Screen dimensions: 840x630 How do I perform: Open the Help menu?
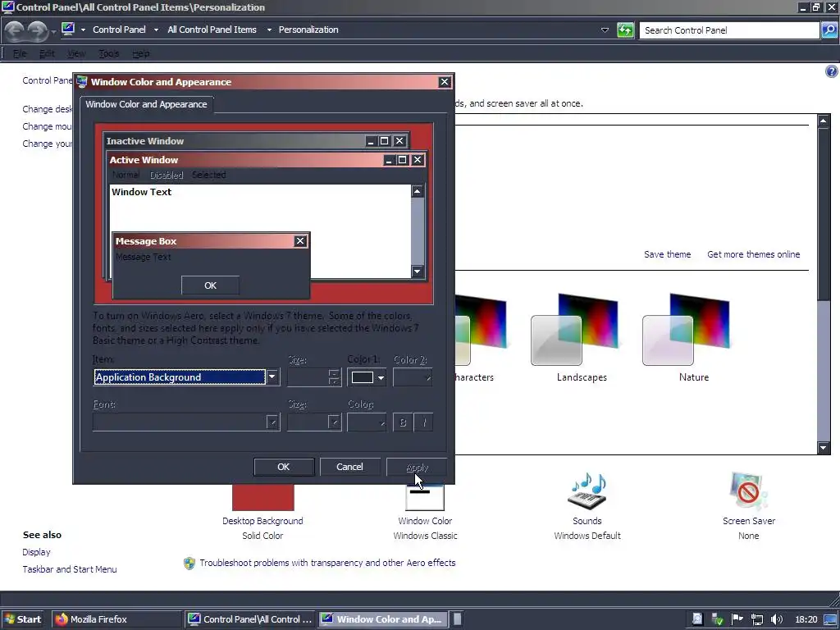[x=141, y=53]
